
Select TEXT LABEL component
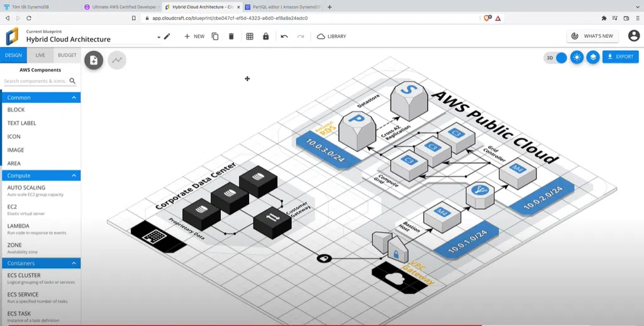(22, 123)
